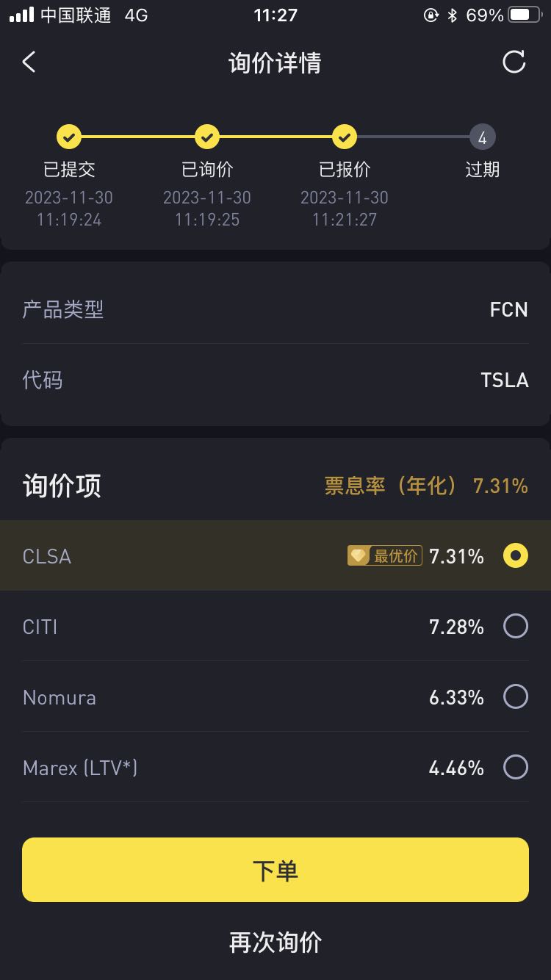
Task: Tap the refresh icon at top right
Action: pos(514,62)
